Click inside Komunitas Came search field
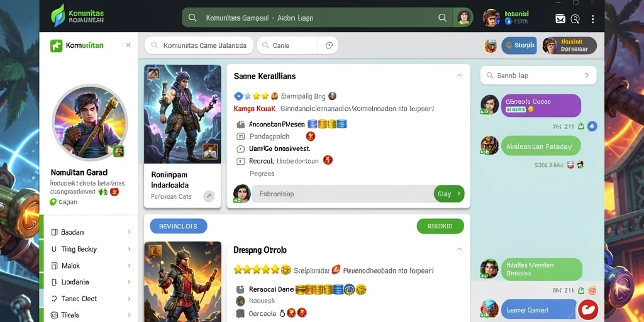 coord(199,45)
